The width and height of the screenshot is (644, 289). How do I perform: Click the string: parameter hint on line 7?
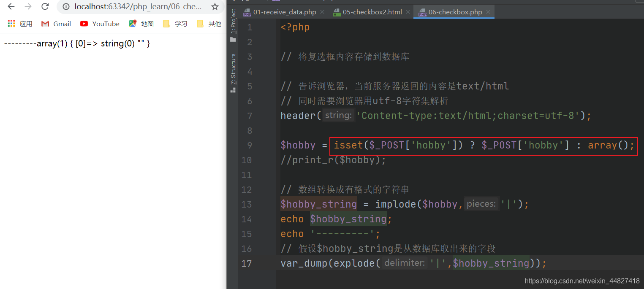pos(339,116)
